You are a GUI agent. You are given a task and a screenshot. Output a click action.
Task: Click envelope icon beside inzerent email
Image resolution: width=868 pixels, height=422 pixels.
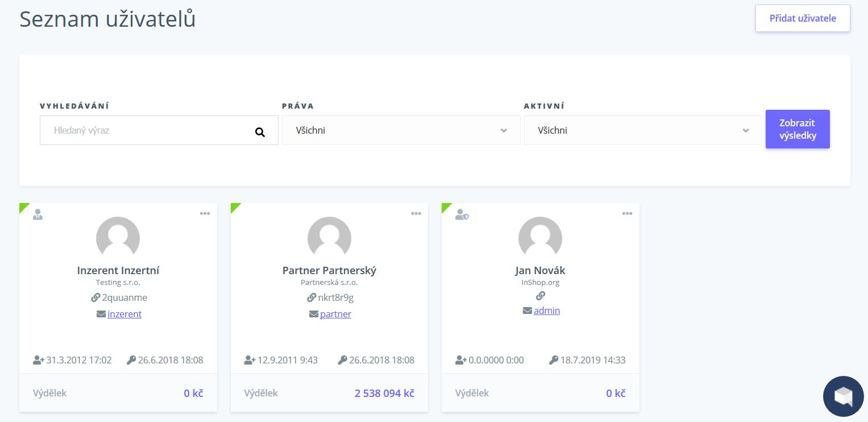pos(101,314)
